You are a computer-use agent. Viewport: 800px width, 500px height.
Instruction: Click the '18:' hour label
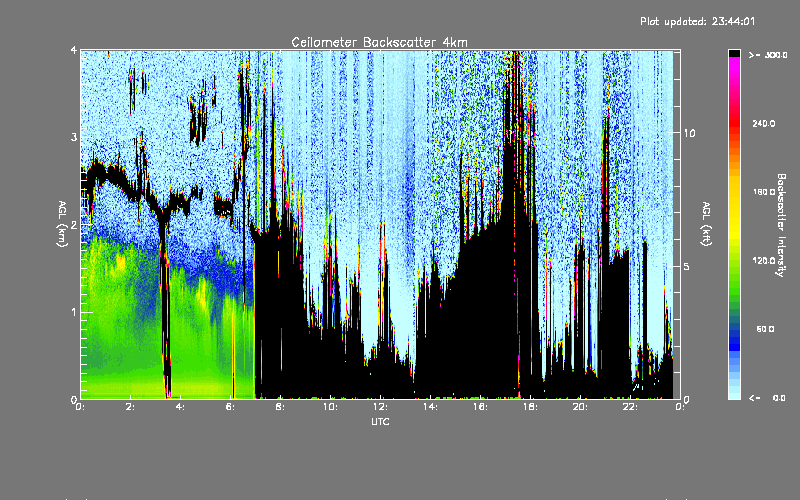531,407
